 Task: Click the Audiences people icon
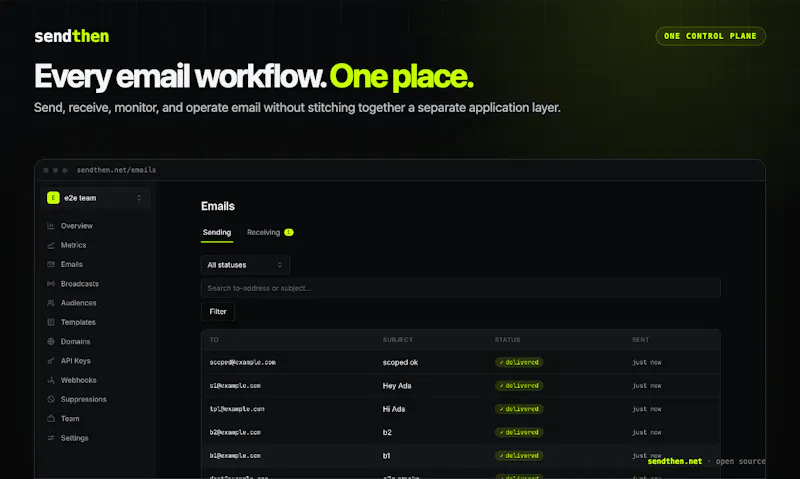pos(51,303)
